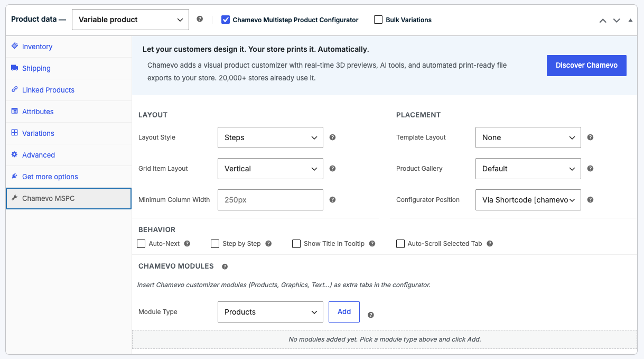Click the Linked Products link icon
The height and width of the screenshot is (359, 644).
pos(15,89)
